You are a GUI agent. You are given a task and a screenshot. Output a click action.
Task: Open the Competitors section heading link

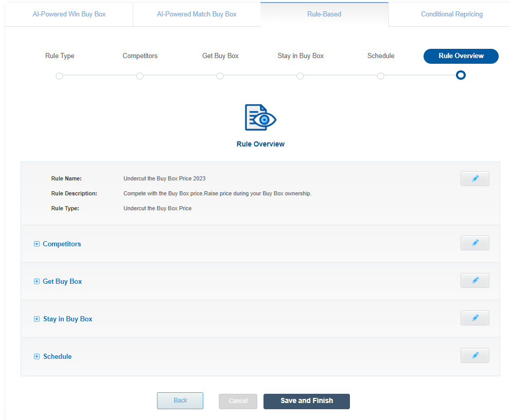click(62, 244)
